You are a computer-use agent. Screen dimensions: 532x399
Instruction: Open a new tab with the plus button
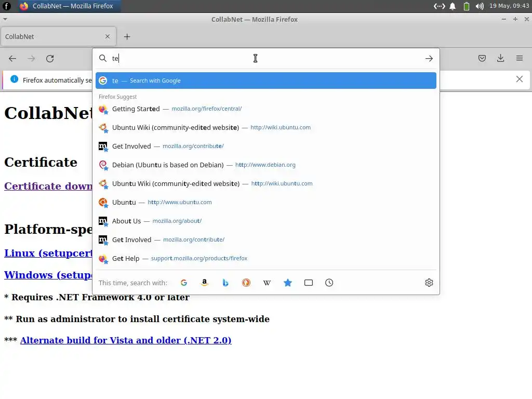point(127,37)
